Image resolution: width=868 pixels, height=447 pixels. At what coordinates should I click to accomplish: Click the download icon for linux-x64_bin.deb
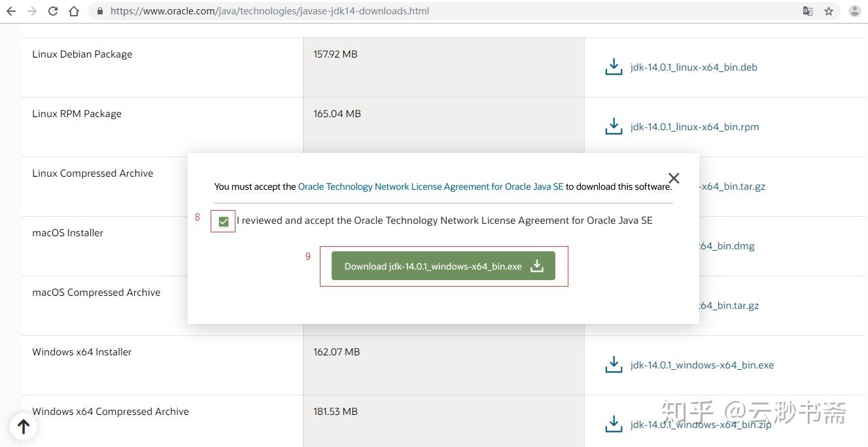tap(614, 67)
